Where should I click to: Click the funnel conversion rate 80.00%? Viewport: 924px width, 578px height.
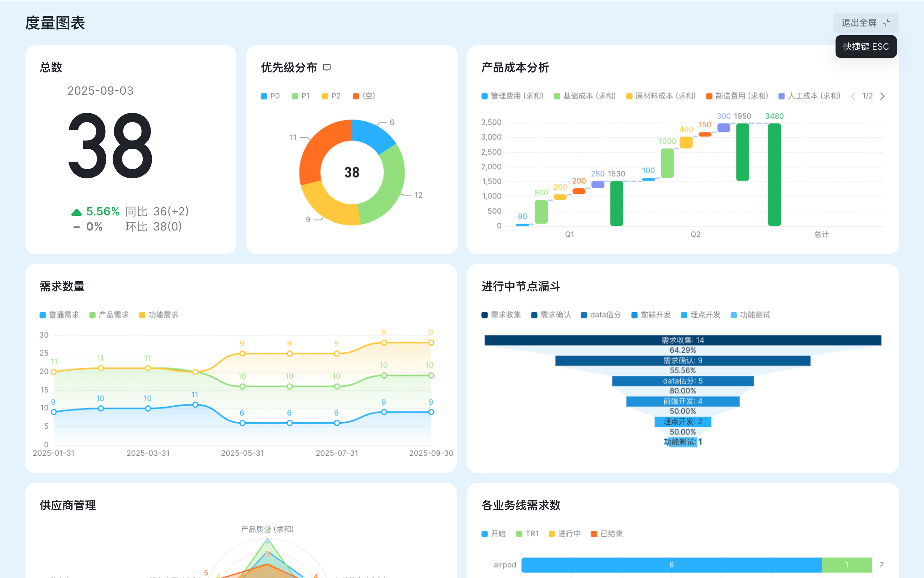point(683,391)
